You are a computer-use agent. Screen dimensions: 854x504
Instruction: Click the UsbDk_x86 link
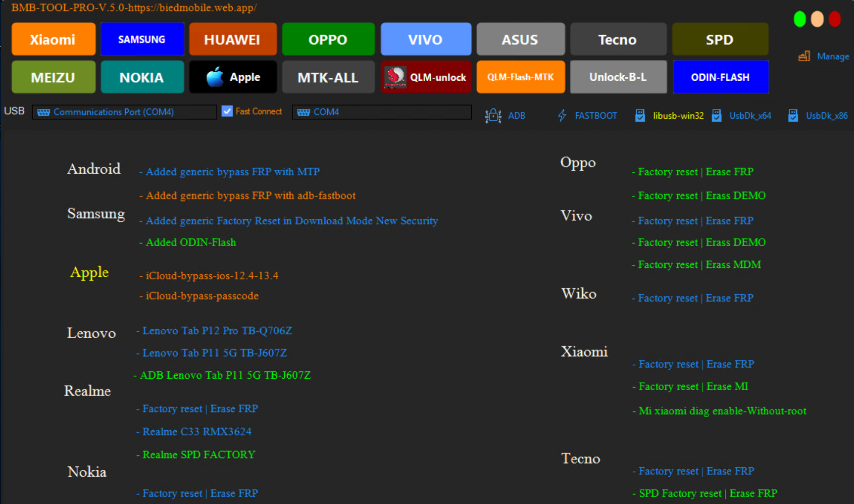point(827,116)
